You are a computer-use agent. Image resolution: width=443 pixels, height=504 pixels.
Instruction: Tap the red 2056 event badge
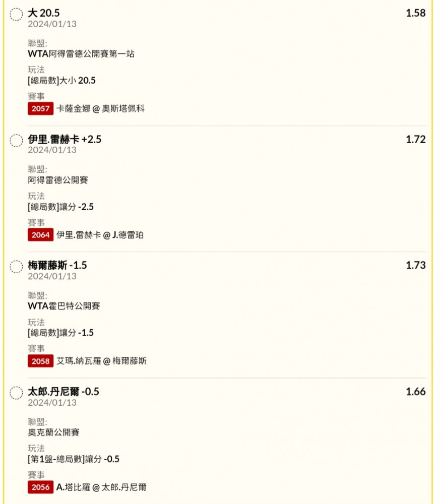[x=40, y=487]
